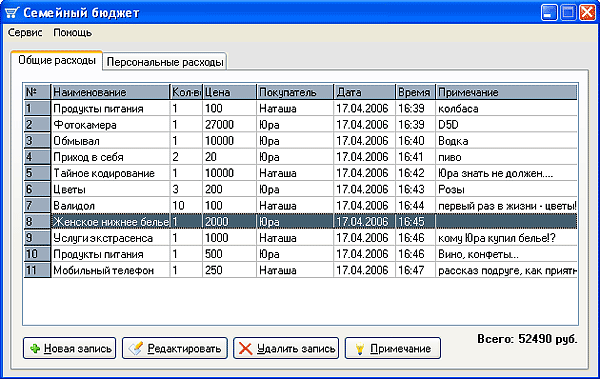The width and height of the screenshot is (600, 379).
Task: Select the Валидол cell in row 7
Action: click(110, 205)
